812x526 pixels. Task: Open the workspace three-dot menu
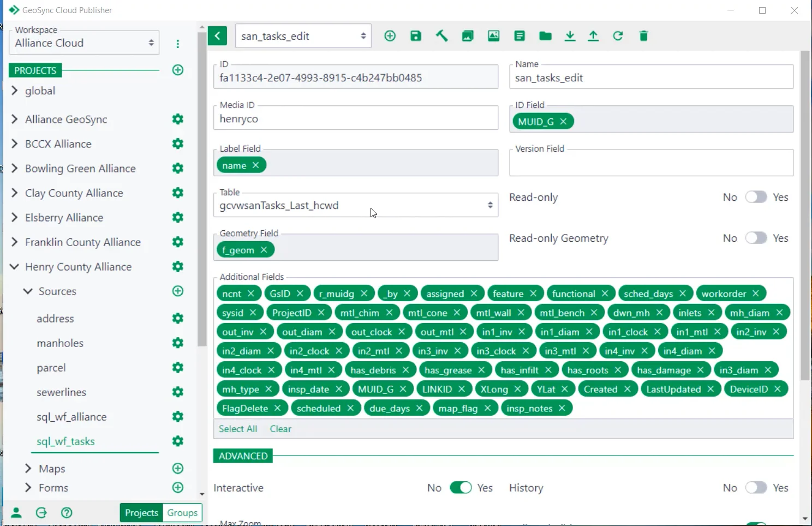pos(178,44)
